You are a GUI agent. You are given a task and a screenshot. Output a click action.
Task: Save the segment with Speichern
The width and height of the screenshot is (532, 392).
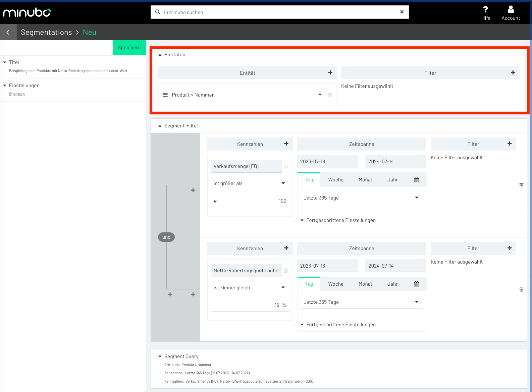click(129, 48)
